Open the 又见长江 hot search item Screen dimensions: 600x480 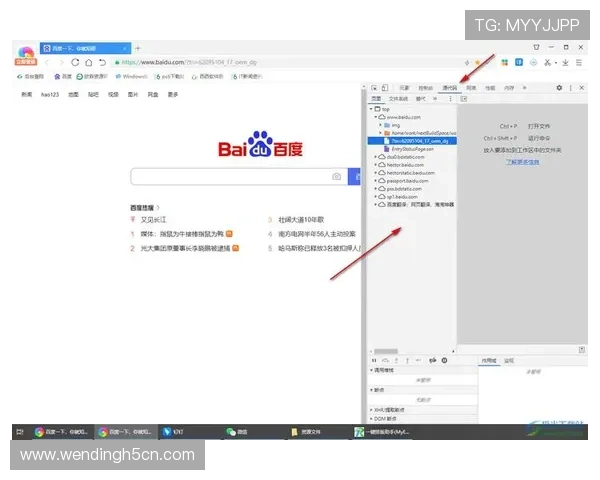pyautogui.click(x=153, y=220)
